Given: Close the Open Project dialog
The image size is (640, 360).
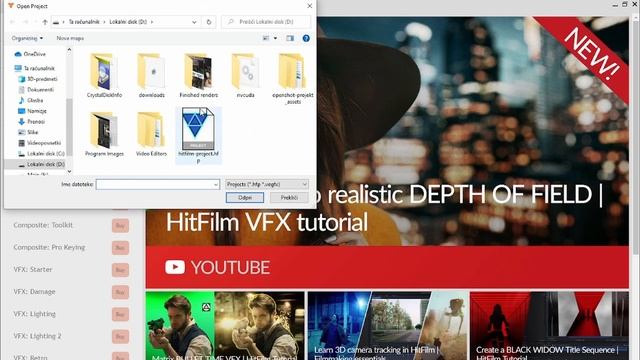Looking at the screenshot, I should tap(310, 6).
